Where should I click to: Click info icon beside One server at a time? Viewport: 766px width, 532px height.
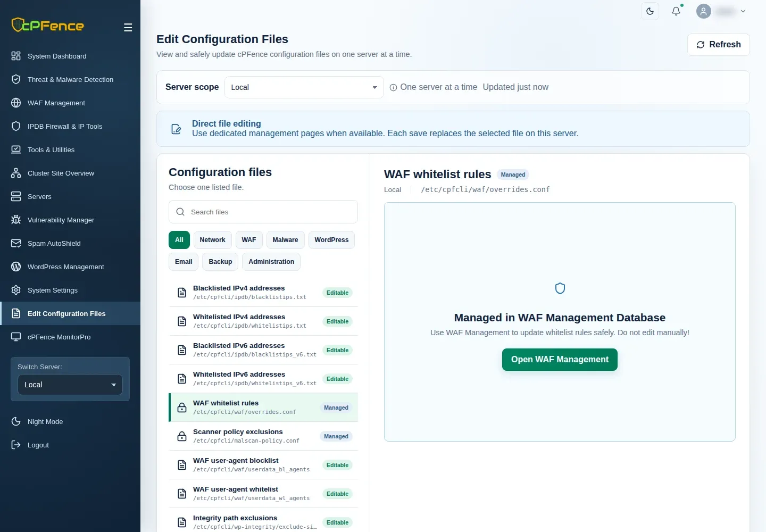click(x=393, y=88)
